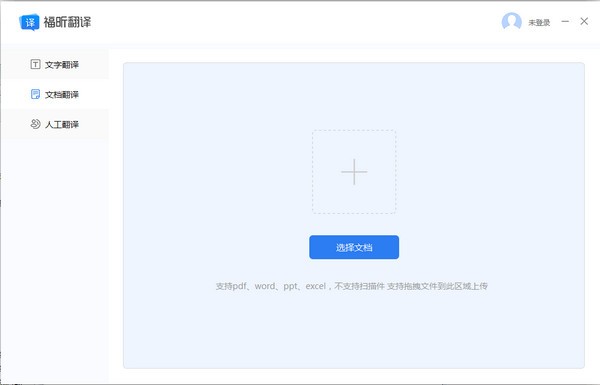600x385 pixels.
Task: Select the 文档翻译 sidebar tab
Action: [55, 94]
